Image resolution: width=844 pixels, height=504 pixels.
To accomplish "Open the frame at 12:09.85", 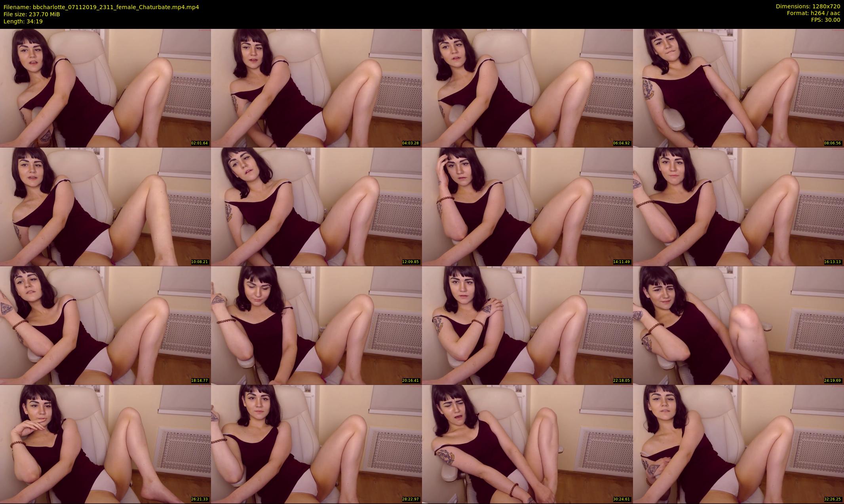I will tap(316, 207).
